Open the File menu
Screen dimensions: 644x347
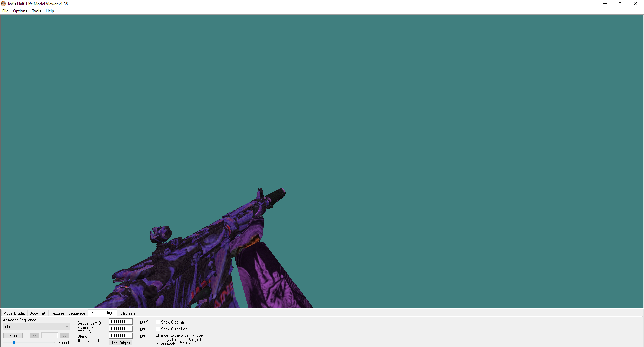pos(5,11)
